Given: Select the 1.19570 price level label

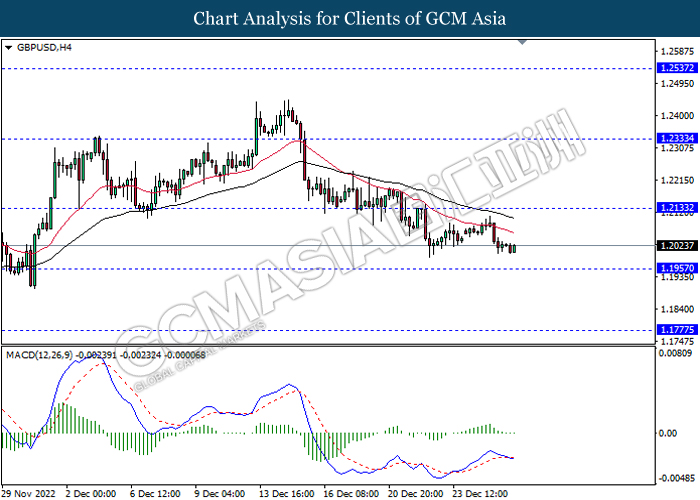Looking at the screenshot, I should (677, 268).
